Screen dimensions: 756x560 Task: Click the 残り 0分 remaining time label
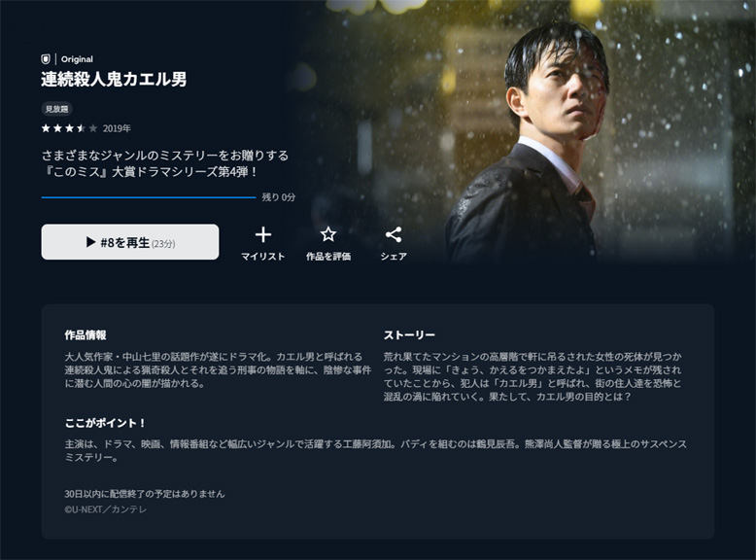(x=278, y=197)
